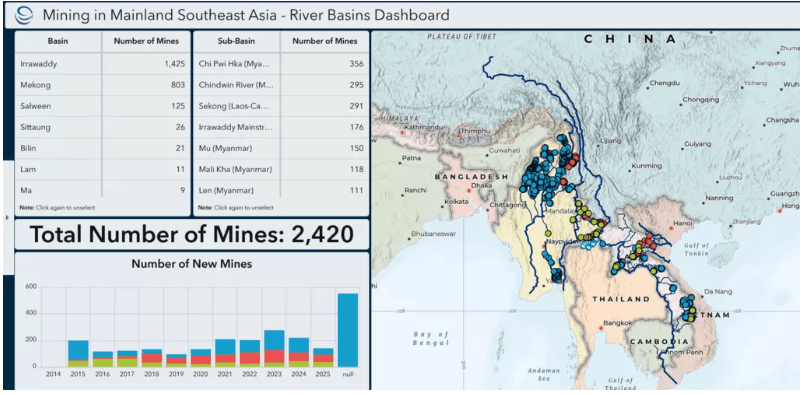803x395 pixels.
Task: Click the 2022 bar in New Mines chart
Action: pos(250,354)
